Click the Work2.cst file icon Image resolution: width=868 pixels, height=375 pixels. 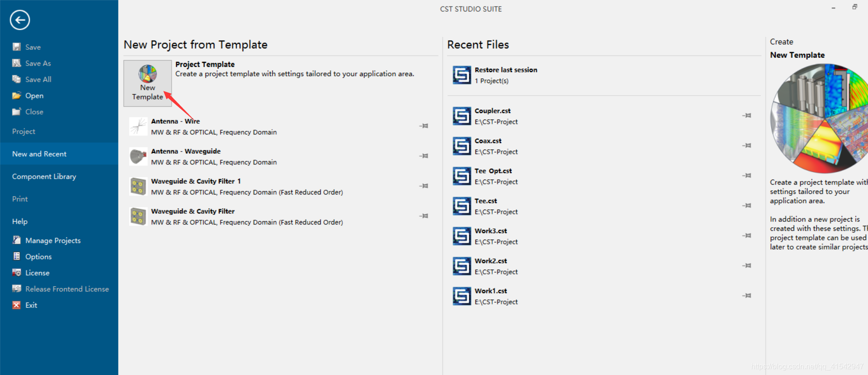point(461,266)
